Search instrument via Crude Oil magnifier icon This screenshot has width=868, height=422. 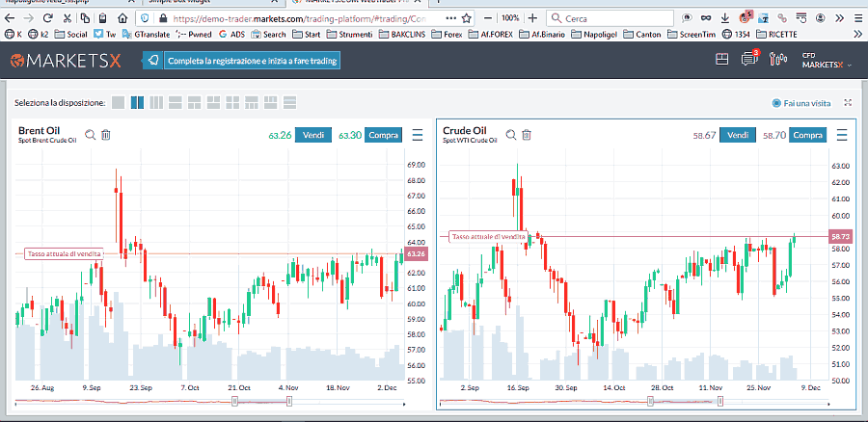[x=510, y=135]
